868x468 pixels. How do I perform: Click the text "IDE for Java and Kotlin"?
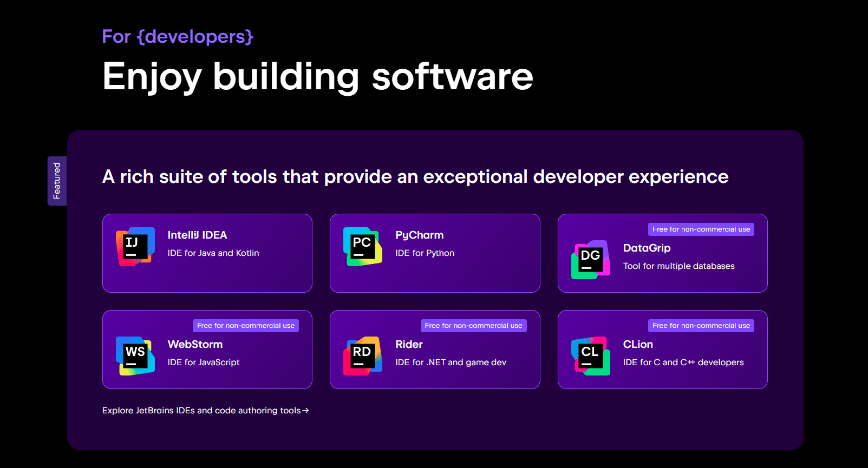pos(213,253)
